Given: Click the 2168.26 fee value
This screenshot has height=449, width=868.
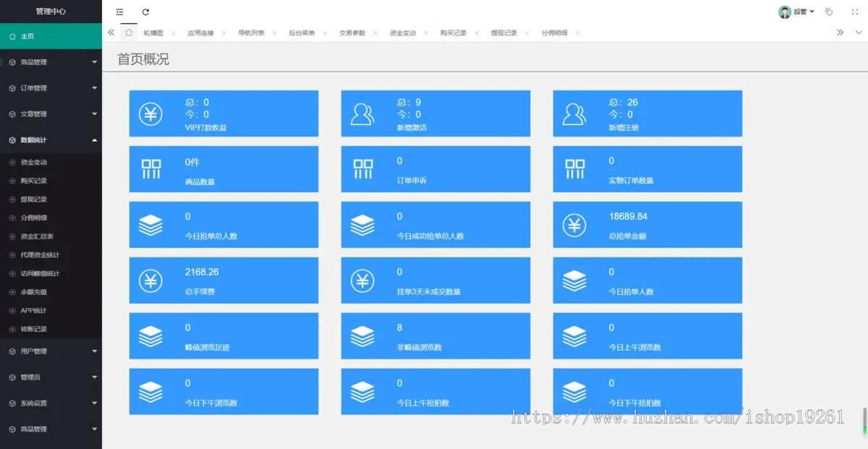Looking at the screenshot, I should [202, 272].
